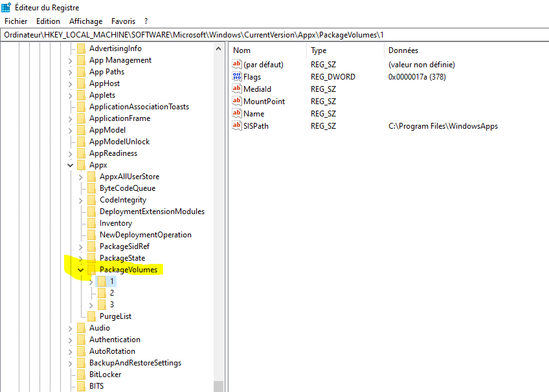The height and width of the screenshot is (392, 549).
Task: Open the Edition menu
Action: coord(48,21)
